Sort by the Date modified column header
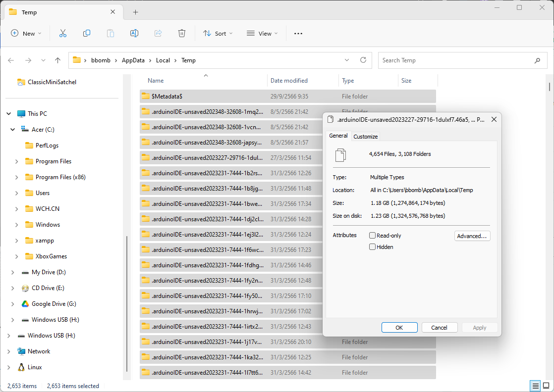 pyautogui.click(x=289, y=81)
